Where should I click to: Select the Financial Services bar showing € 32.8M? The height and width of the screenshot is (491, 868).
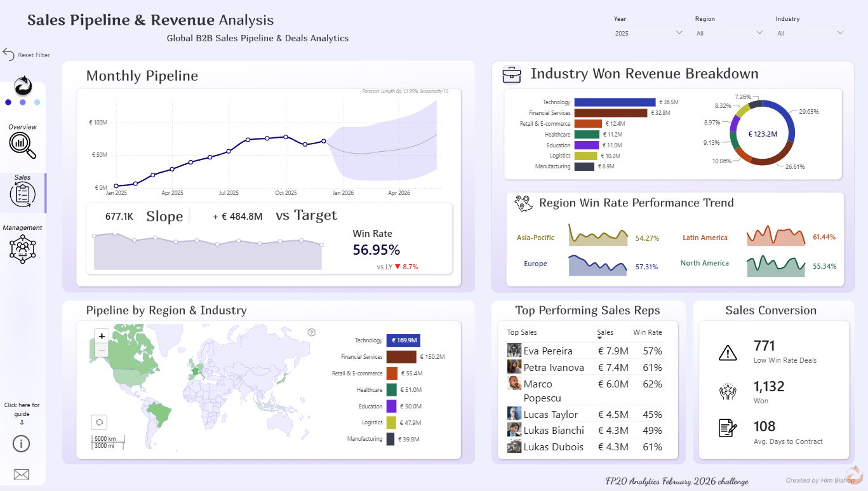(x=610, y=113)
